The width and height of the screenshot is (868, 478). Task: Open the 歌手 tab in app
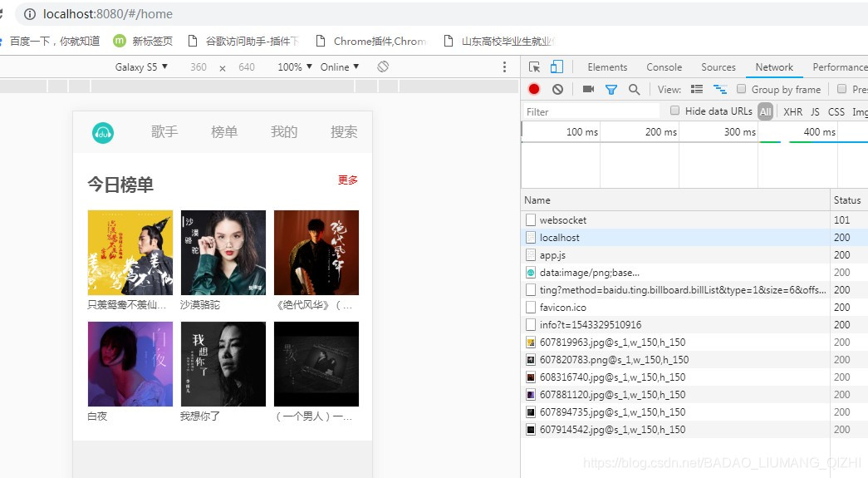coord(164,132)
